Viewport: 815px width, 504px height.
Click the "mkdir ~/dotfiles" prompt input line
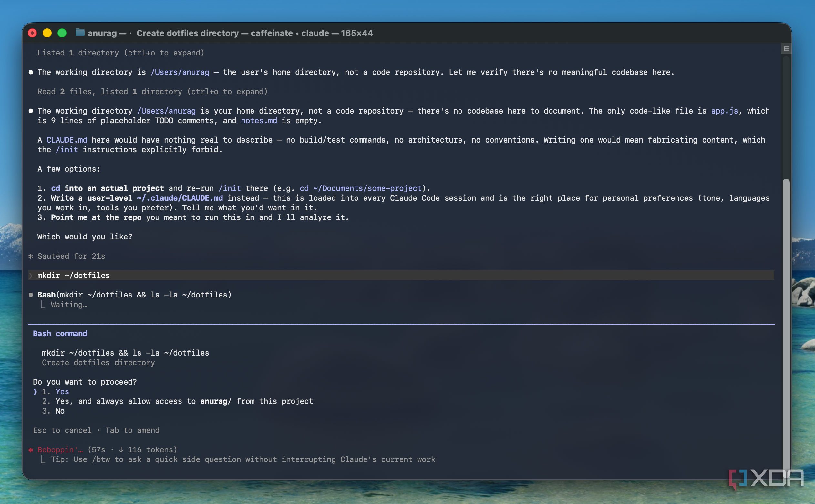(401, 275)
